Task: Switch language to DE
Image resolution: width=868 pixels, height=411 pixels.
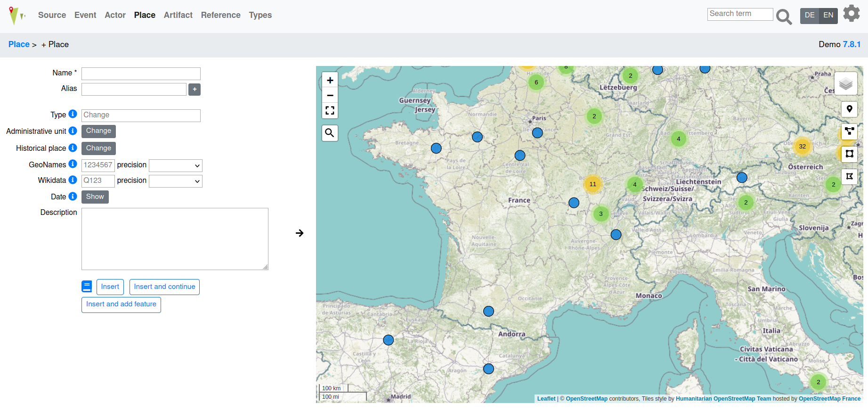Action: 810,16
